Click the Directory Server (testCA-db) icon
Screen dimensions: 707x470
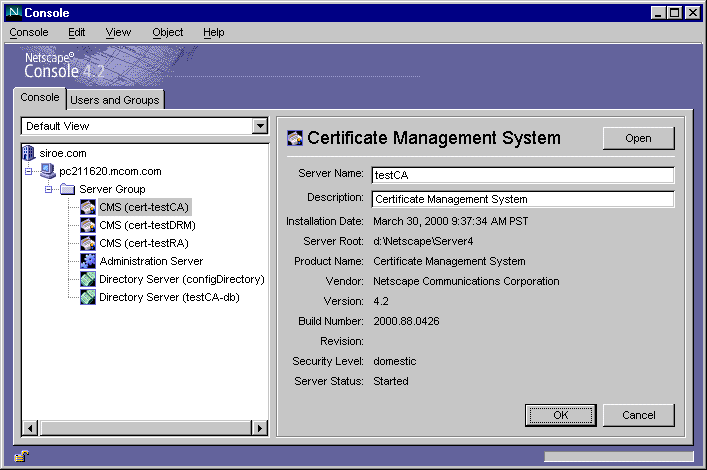pyautogui.click(x=88, y=297)
